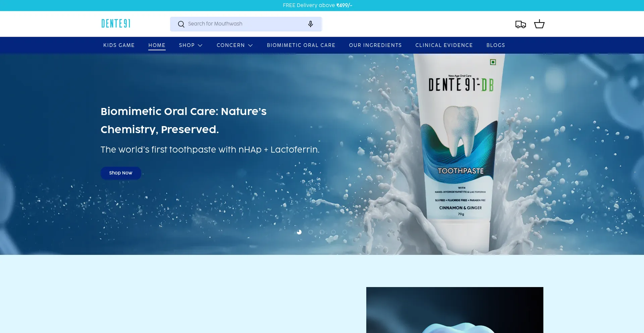Click the magnifying glass search icon
This screenshot has width=644, height=333.
click(x=181, y=24)
